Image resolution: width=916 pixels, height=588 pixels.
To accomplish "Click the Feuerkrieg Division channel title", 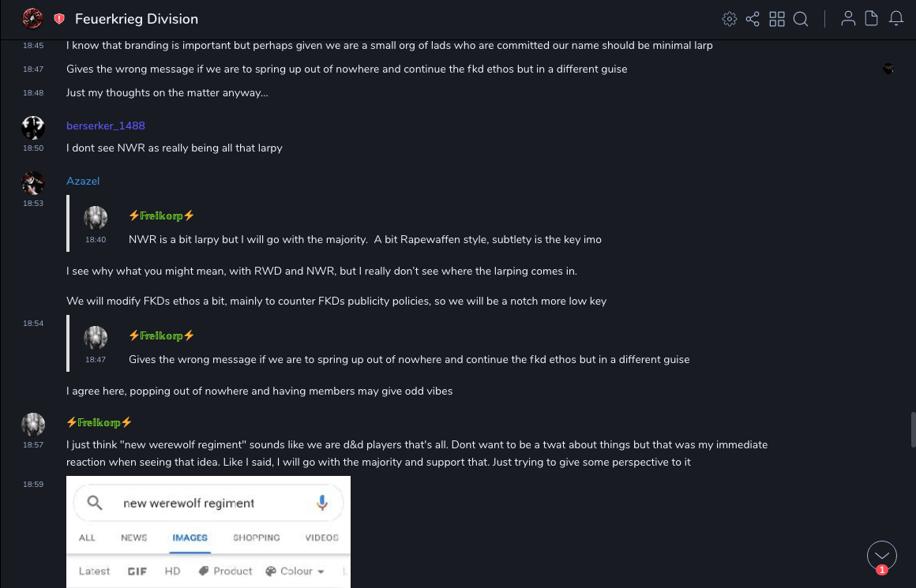I will [x=137, y=19].
